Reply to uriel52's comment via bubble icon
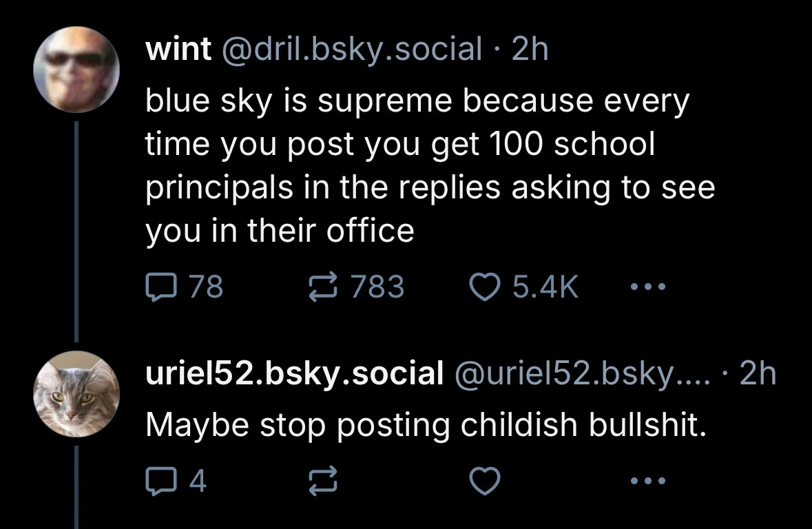Screen dimensions: 812x529 [162, 481]
